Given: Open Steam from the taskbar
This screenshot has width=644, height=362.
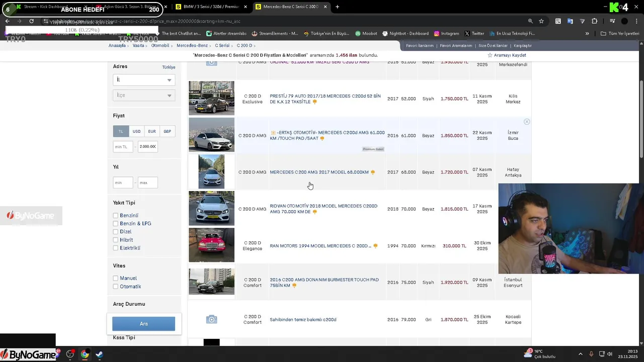Looking at the screenshot, I should [99, 354].
